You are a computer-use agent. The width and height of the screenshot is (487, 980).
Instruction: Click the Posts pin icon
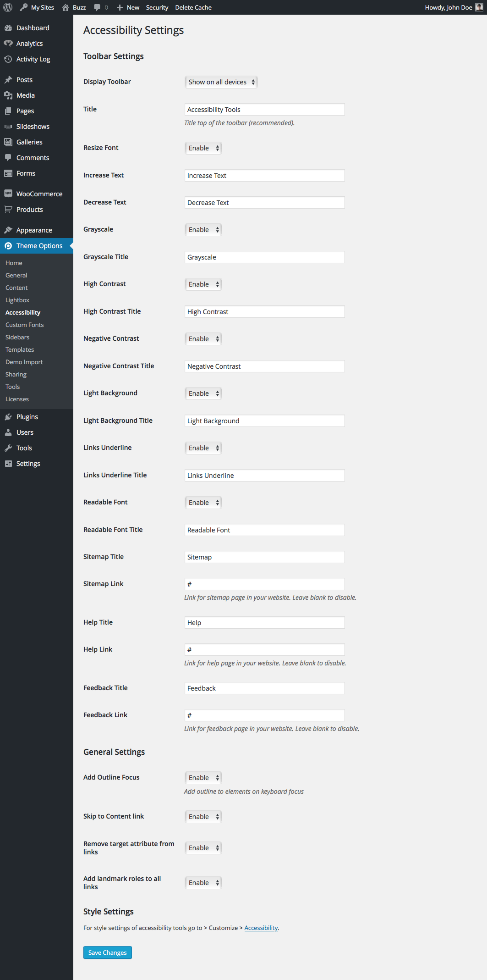[x=8, y=80]
